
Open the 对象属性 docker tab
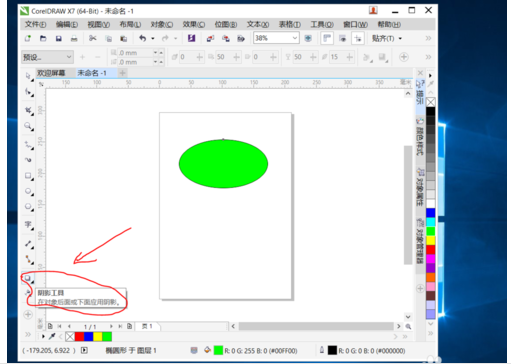click(x=420, y=187)
